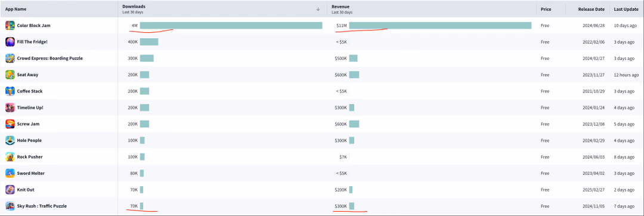This screenshot has height=216, width=644.
Task: Open the Sword Melter app icon
Action: [10, 173]
